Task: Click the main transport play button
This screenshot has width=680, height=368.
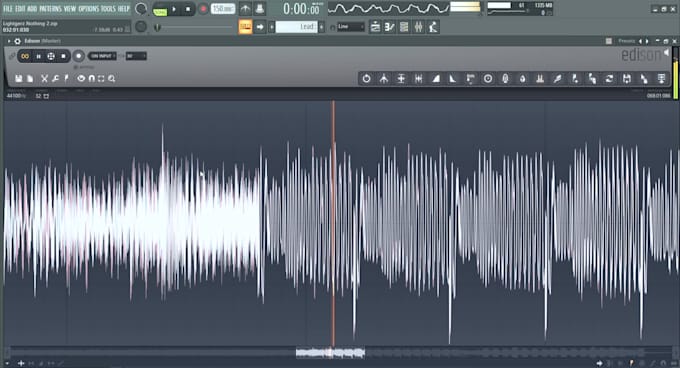Action: point(174,9)
